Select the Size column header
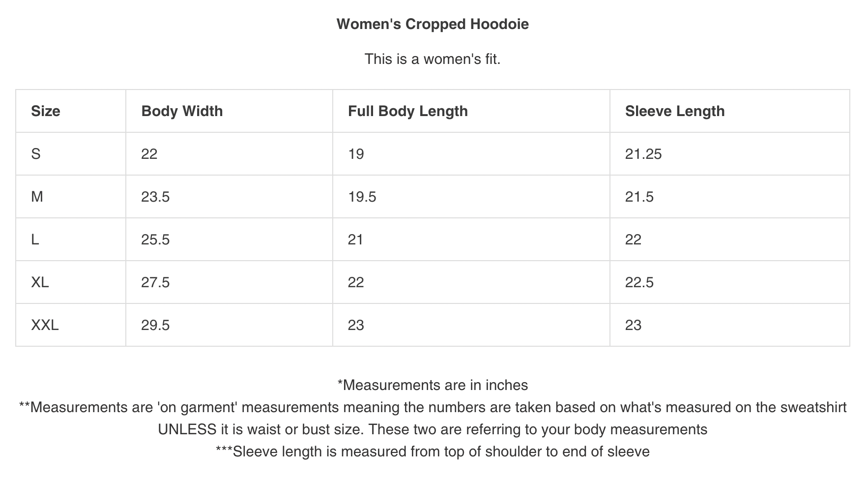The image size is (868, 480). click(x=46, y=111)
